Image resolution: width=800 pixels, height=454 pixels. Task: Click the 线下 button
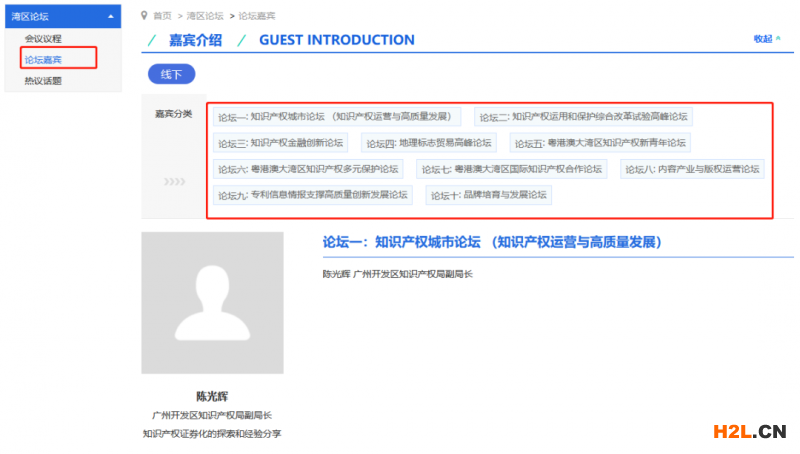point(171,74)
